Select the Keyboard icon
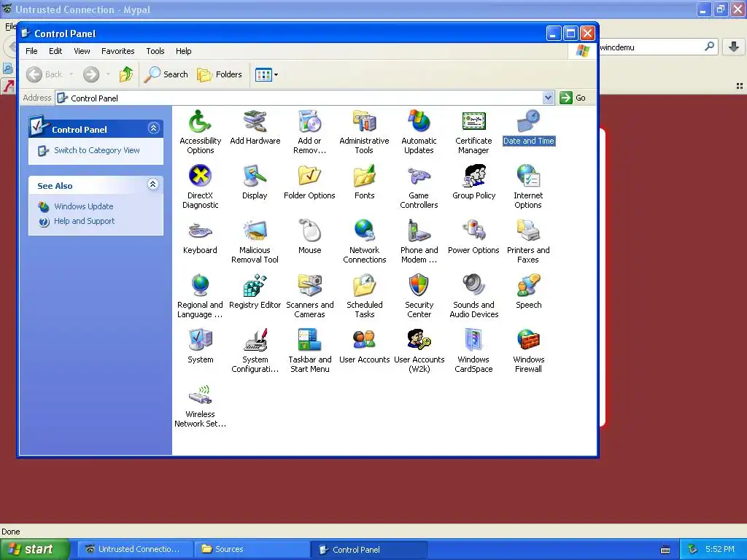The height and width of the screenshot is (560, 747). tap(200, 231)
